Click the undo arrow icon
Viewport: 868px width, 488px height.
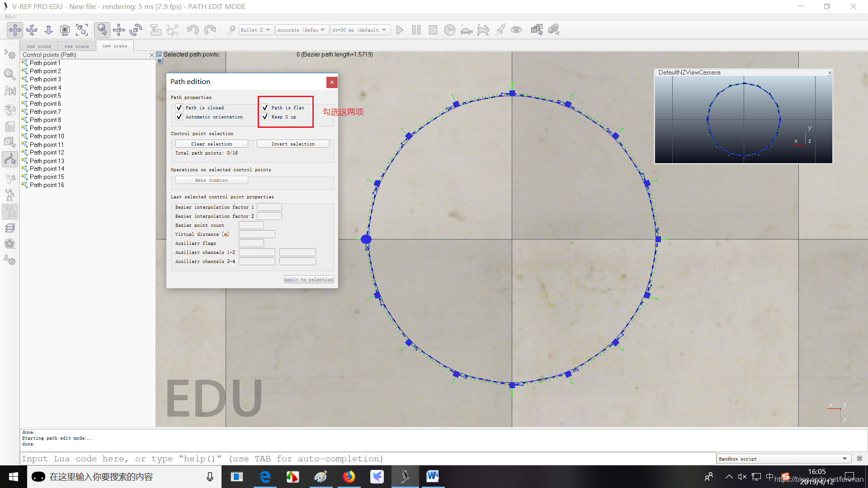coord(193,30)
